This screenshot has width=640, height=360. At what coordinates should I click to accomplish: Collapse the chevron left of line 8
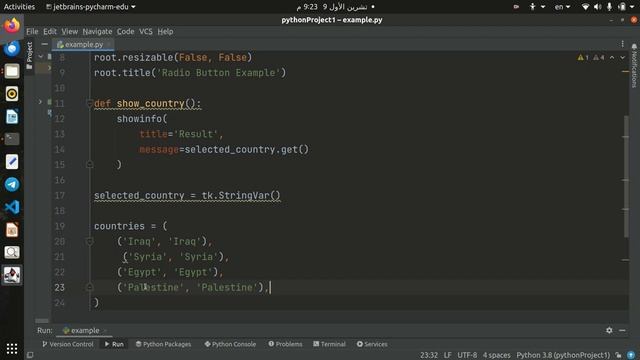coord(40,57)
